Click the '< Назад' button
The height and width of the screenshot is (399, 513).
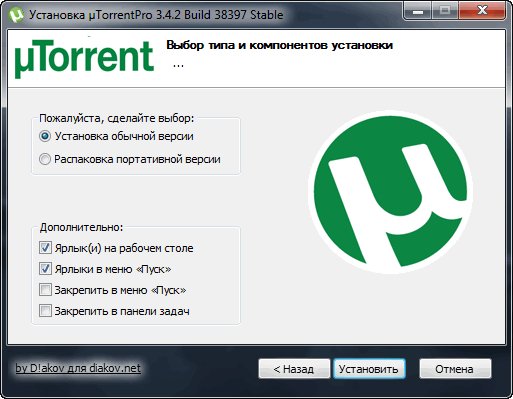(x=294, y=369)
